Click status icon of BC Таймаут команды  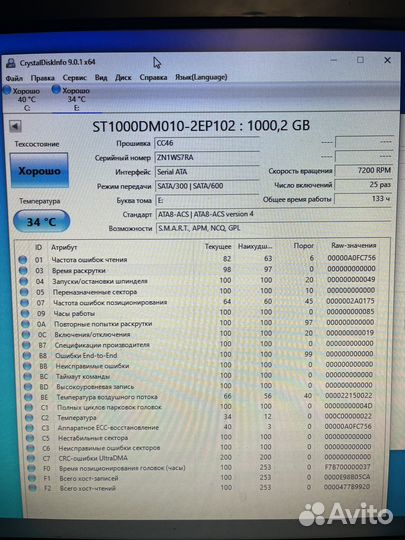point(27,376)
